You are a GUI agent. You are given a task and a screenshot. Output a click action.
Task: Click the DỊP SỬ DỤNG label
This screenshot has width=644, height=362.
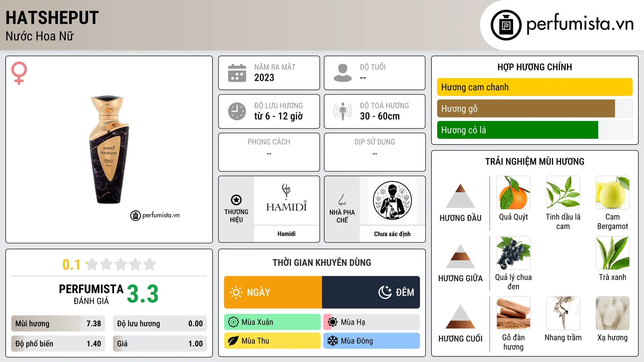[x=375, y=142]
